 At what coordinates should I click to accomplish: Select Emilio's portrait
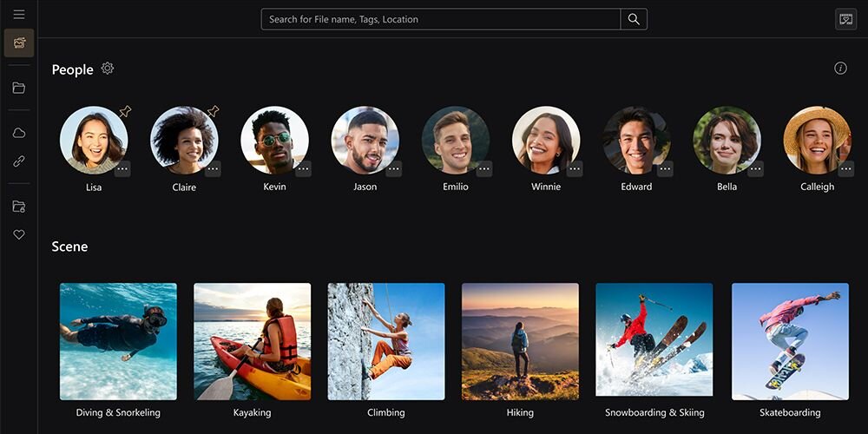pos(456,140)
